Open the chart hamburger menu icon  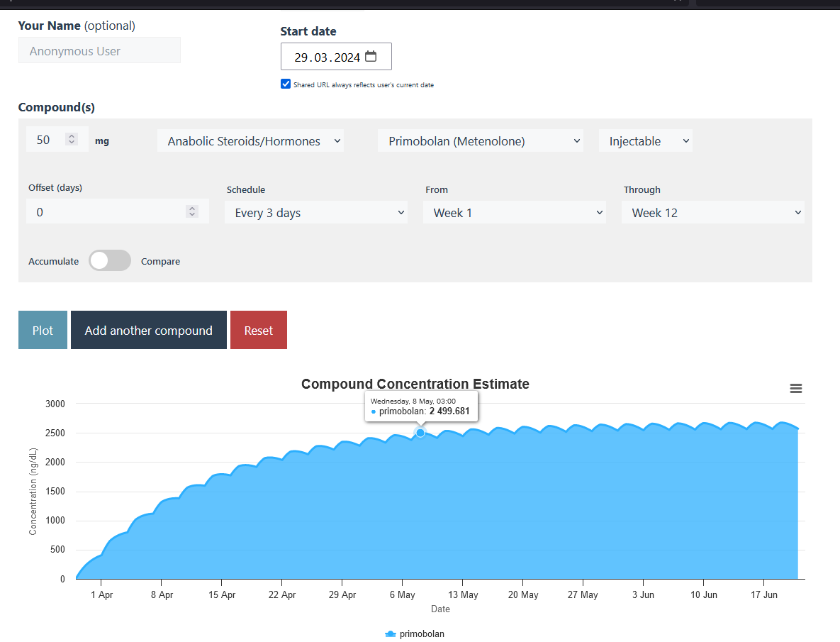click(796, 389)
